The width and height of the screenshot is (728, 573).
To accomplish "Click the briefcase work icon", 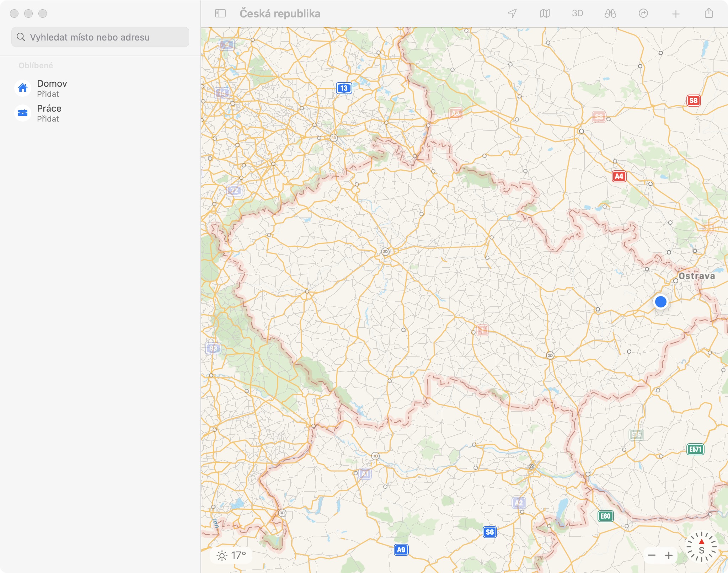I will click(x=23, y=113).
